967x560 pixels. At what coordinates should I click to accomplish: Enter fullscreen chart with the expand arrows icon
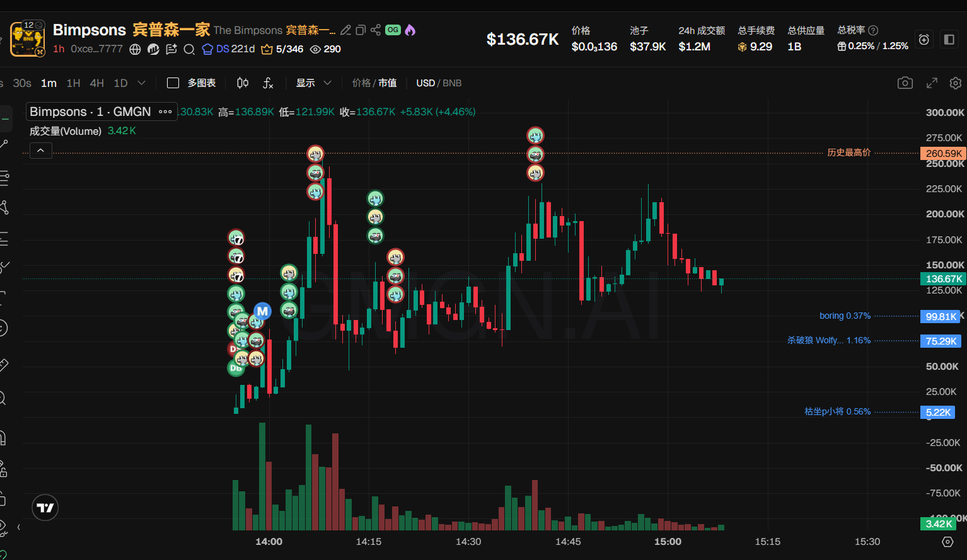point(932,83)
